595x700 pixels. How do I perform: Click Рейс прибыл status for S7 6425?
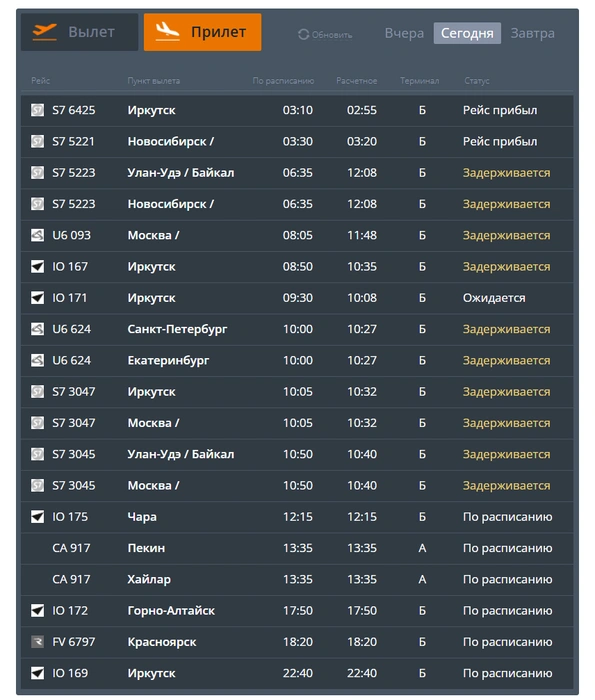click(x=500, y=110)
